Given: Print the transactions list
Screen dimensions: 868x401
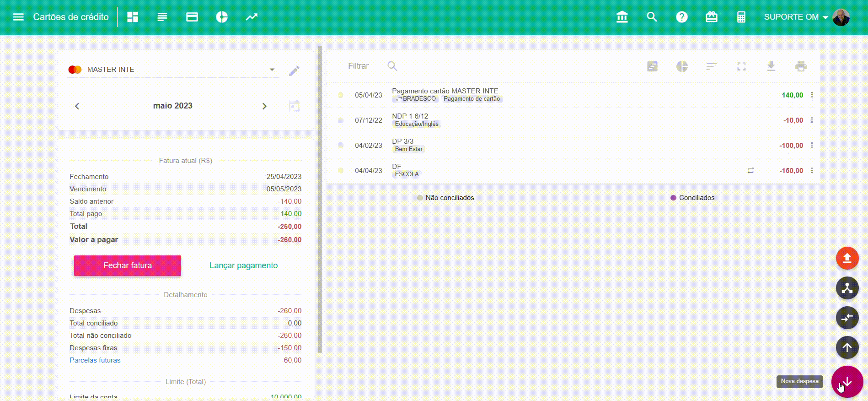Looking at the screenshot, I should tap(801, 66).
